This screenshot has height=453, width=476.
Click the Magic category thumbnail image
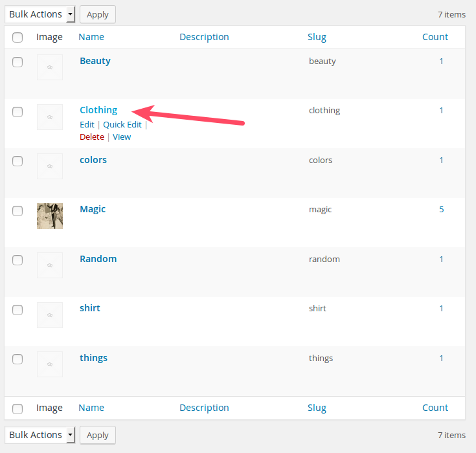[50, 216]
